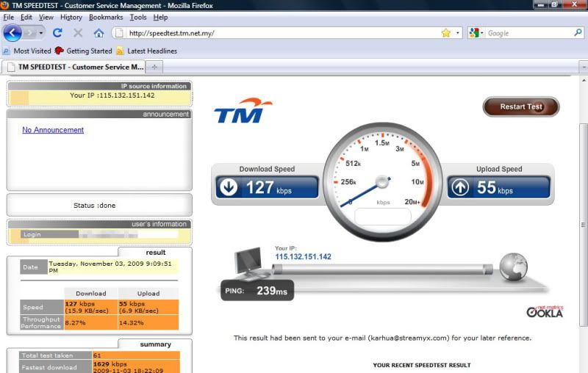
Task: Open the back/forward history dropdown arrow
Action: [x=41, y=33]
